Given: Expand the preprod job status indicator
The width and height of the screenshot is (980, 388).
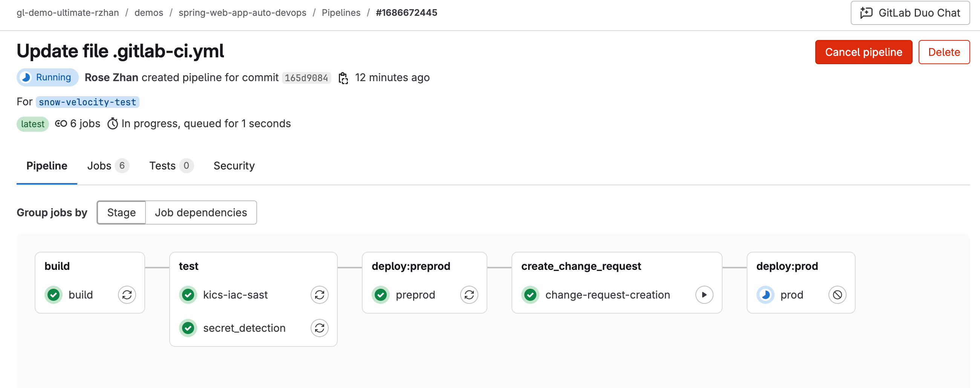Looking at the screenshot, I should [380, 295].
